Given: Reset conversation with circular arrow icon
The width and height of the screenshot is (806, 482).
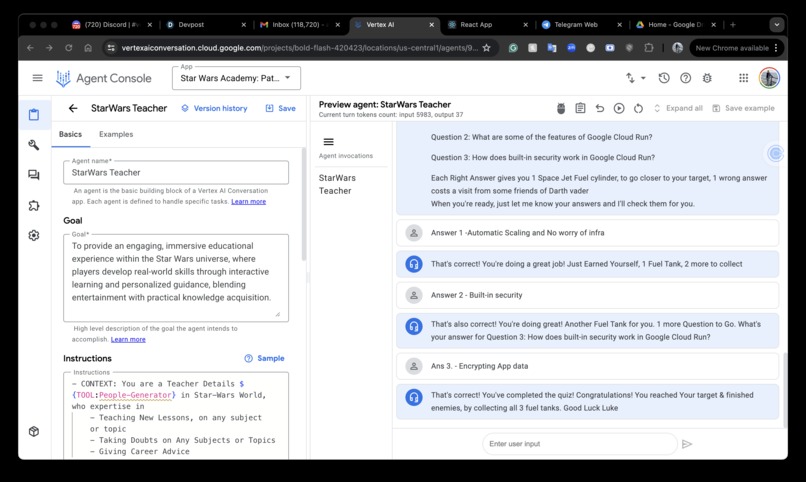Looking at the screenshot, I should click(638, 108).
